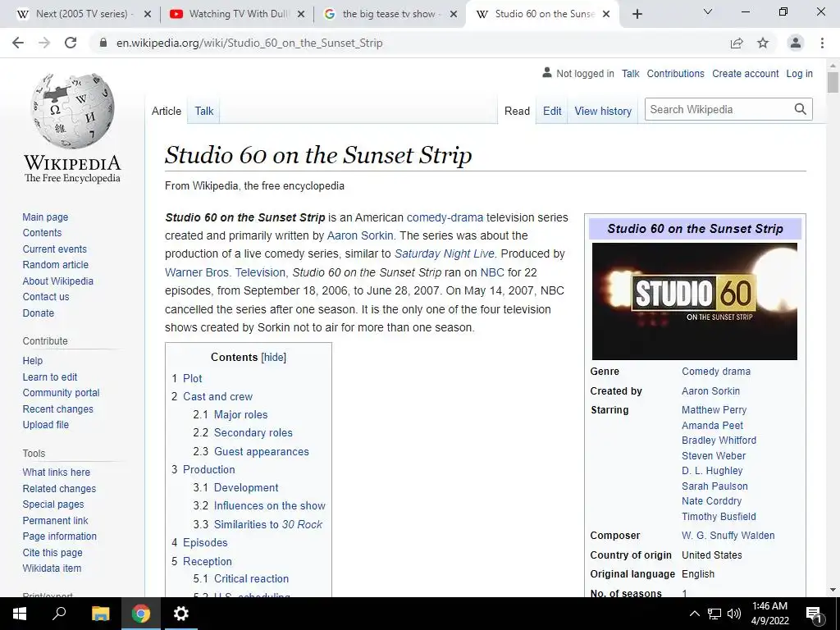Click Studio 60 infobox title image
Image resolution: width=840 pixels, height=630 pixels.
tap(694, 301)
